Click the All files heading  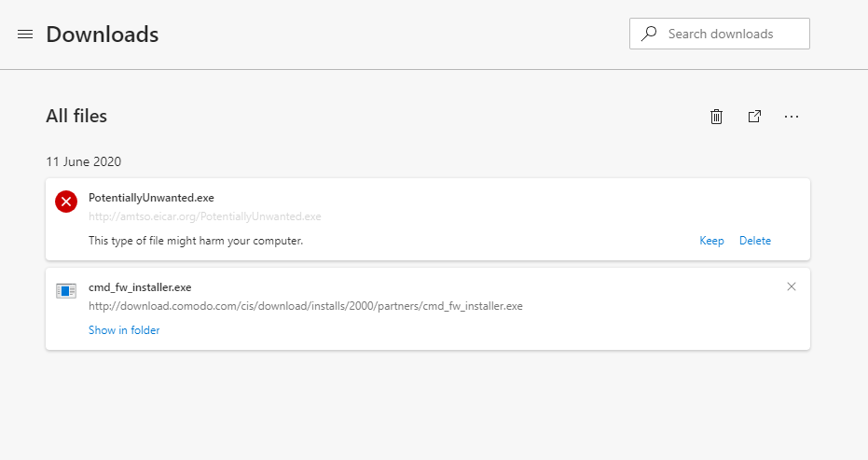76,117
